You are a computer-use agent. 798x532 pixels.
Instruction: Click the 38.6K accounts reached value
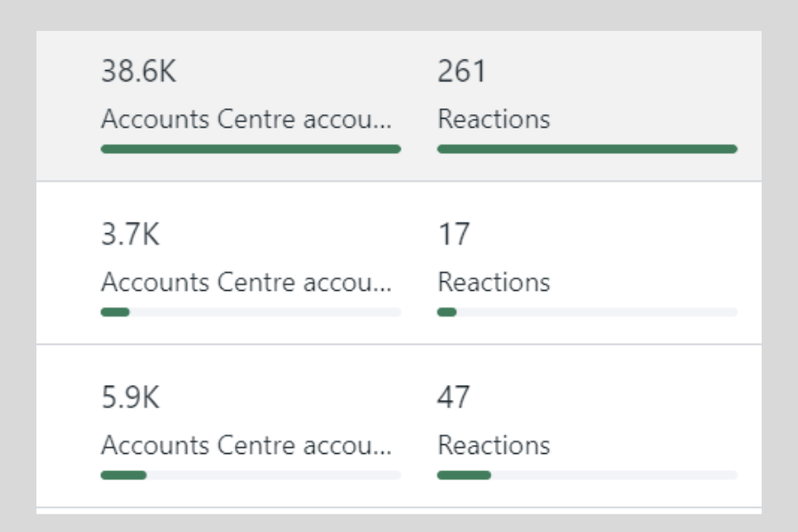pyautogui.click(x=139, y=73)
